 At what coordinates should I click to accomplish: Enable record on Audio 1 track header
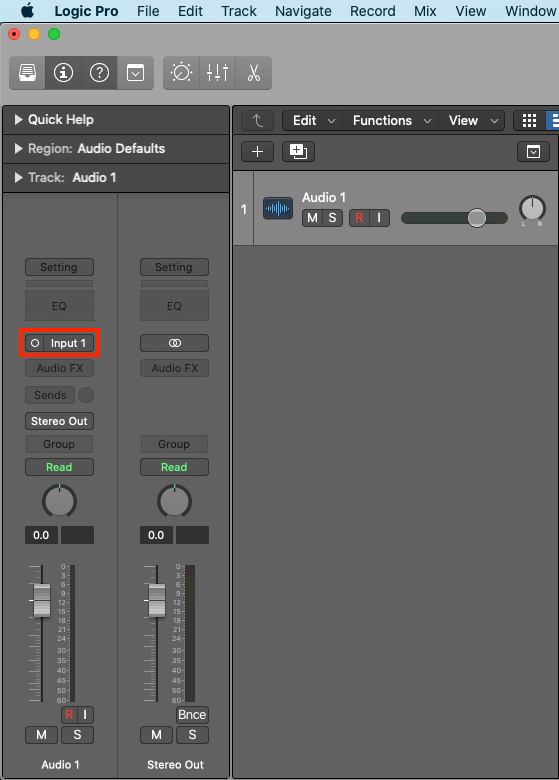[359, 218]
